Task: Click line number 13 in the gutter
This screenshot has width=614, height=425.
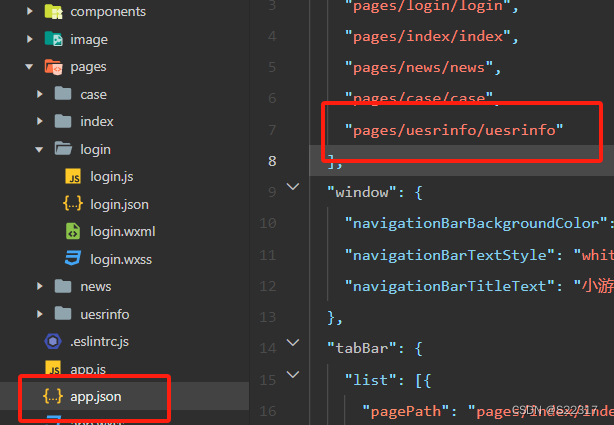Action: click(268, 317)
